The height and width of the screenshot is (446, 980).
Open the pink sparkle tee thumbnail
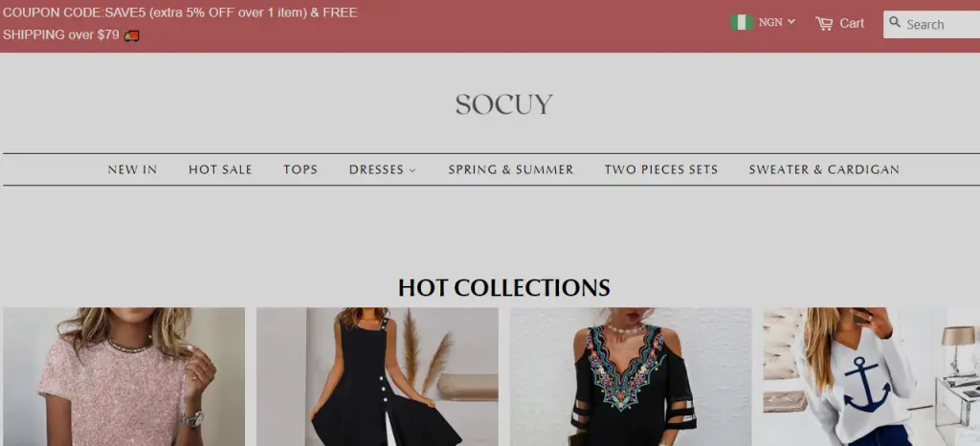point(123,377)
